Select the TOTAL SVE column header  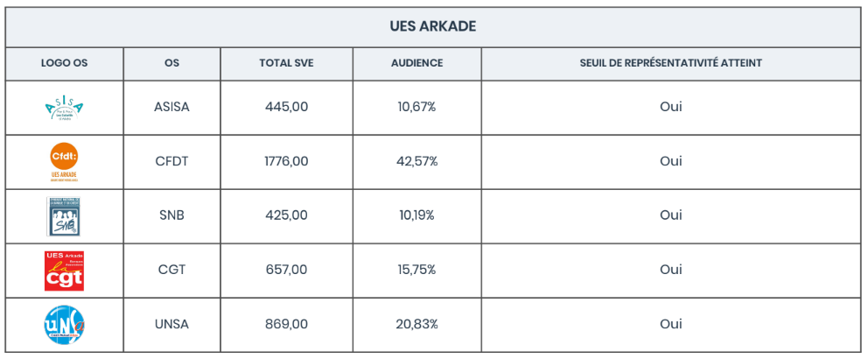click(x=286, y=63)
